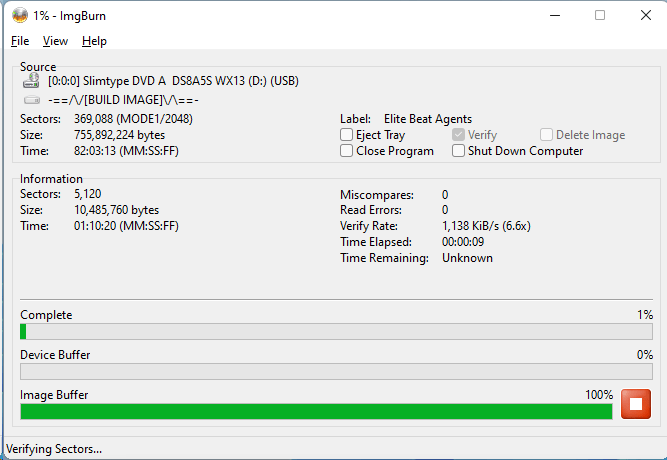Click the label value Elite Beat Agents
Screen dimensions: 667x460
tap(428, 119)
